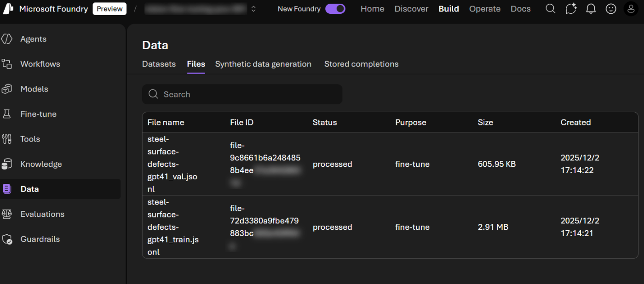644x284 pixels.
Task: Toggle the New Foundry switch
Action: 335,9
